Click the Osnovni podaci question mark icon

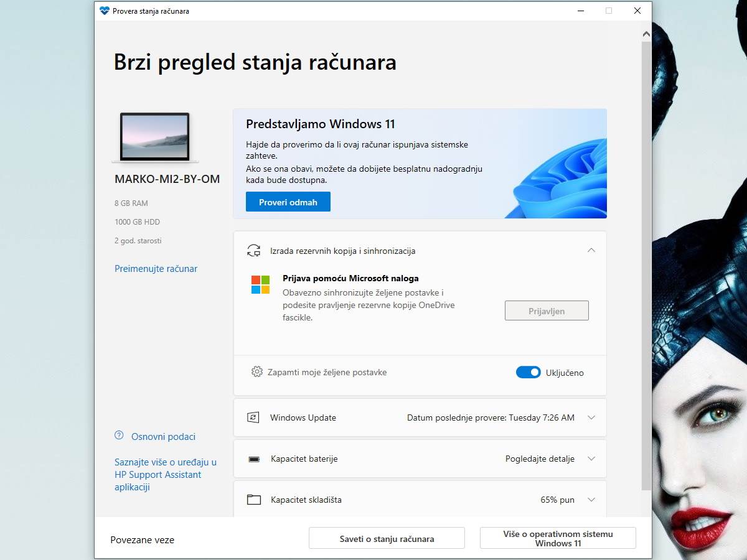[x=119, y=436]
